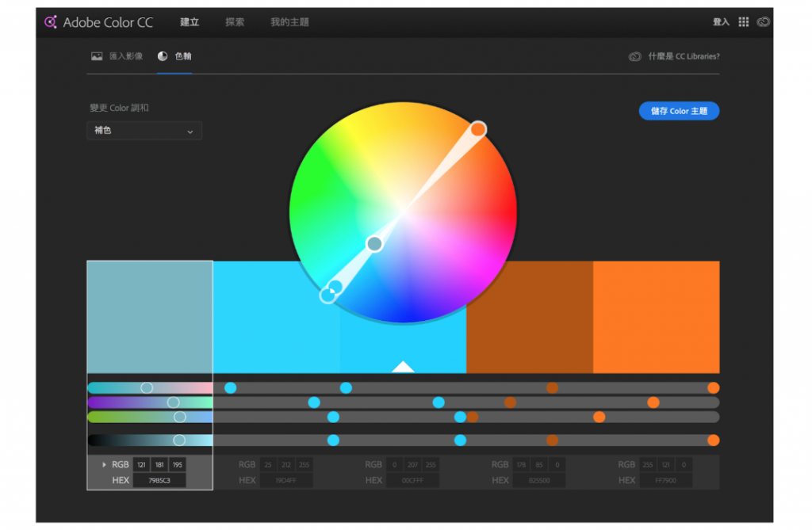Image resolution: width=812 pixels, height=530 pixels.
Task: Click the HEX field showing B25500
Action: coord(539,480)
